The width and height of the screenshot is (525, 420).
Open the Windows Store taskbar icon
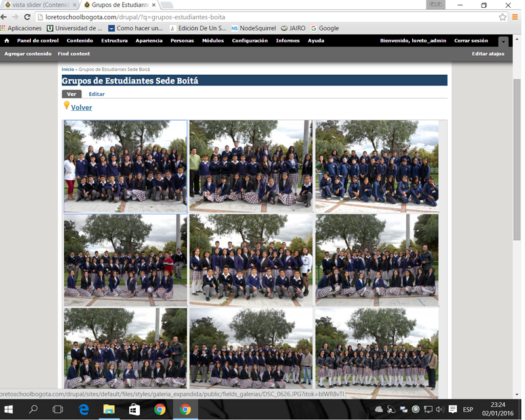tap(135, 409)
